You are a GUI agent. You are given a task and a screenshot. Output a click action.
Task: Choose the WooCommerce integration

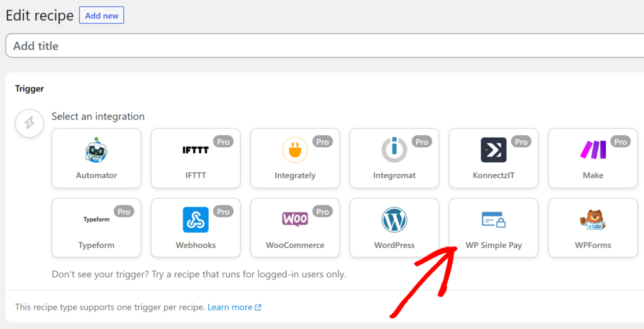[x=295, y=228]
